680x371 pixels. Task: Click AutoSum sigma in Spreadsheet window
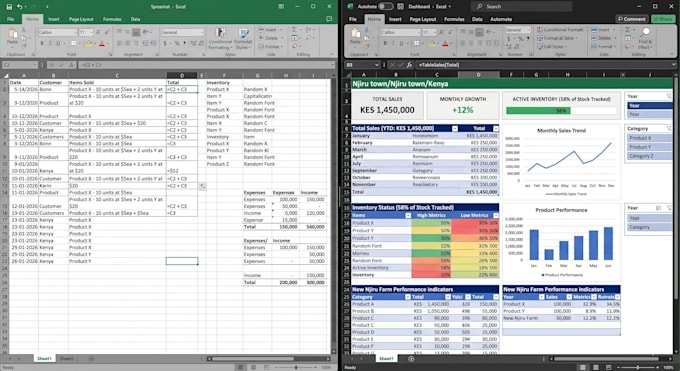point(294,30)
